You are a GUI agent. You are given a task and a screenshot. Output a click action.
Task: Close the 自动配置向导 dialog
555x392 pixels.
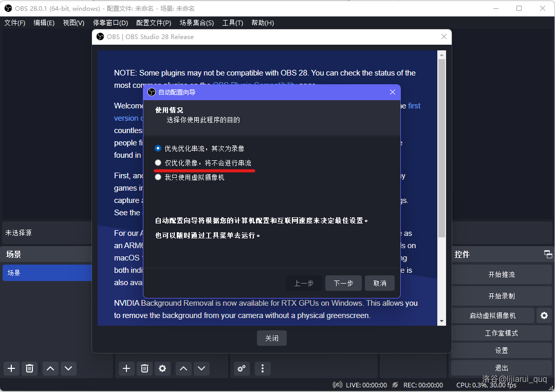click(x=393, y=92)
